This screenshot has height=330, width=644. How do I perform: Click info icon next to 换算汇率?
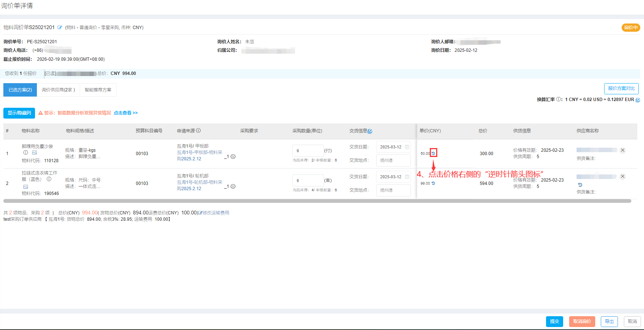click(x=558, y=99)
